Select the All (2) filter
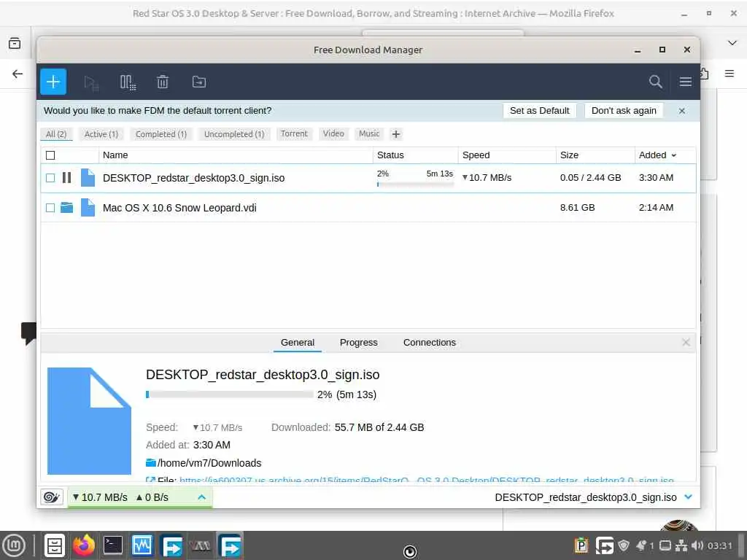Screen dimensions: 747x560 pyautogui.click(x=56, y=134)
